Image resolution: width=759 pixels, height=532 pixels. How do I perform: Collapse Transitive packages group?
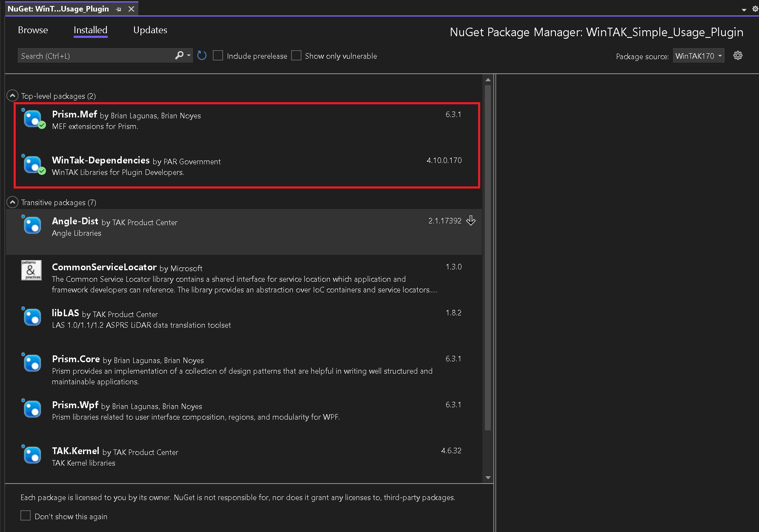(x=12, y=202)
